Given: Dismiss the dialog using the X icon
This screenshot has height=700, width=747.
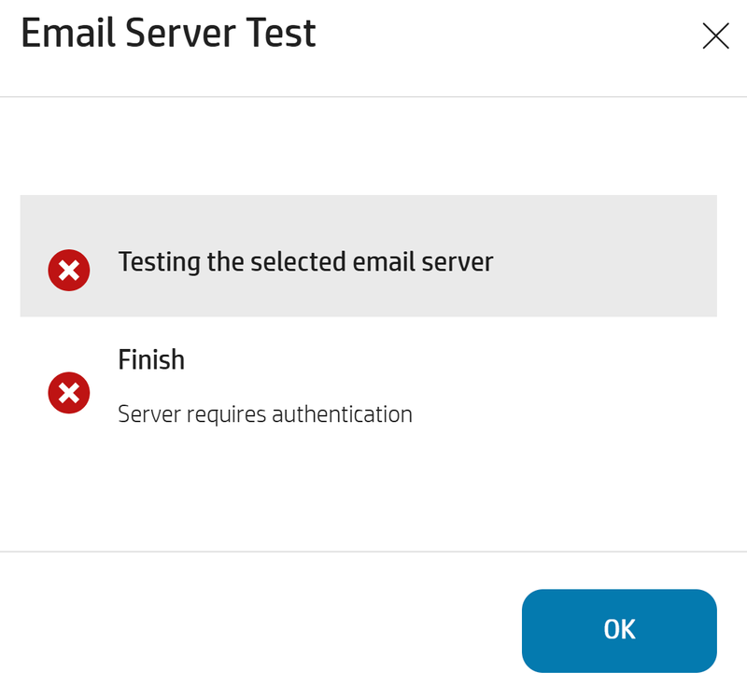Looking at the screenshot, I should [715, 36].
